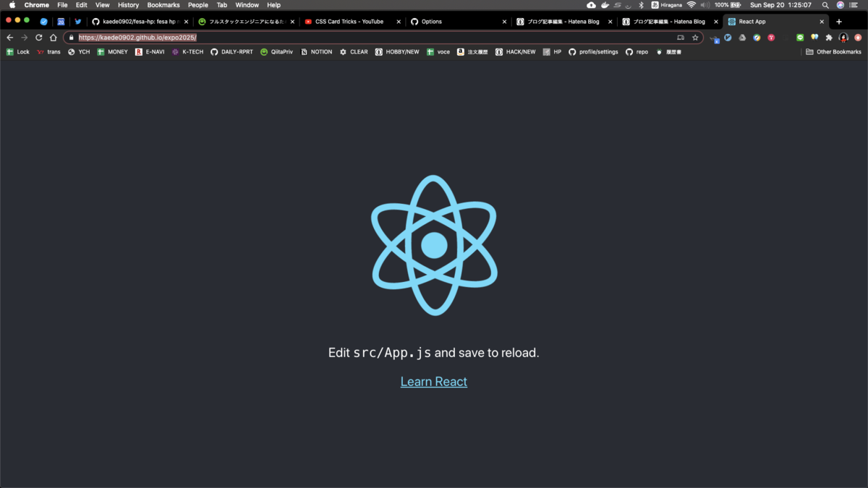The height and width of the screenshot is (488, 868).
Task: Open the E-NAVI bookmark
Action: click(150, 52)
